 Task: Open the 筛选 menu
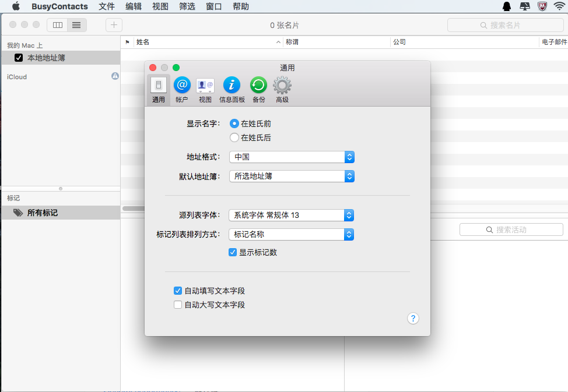coord(187,6)
